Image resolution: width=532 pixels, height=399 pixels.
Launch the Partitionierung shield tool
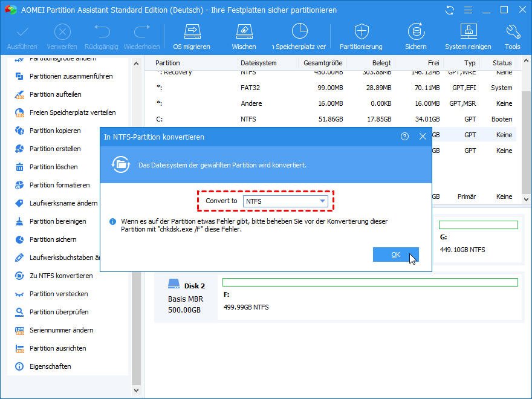point(361,37)
